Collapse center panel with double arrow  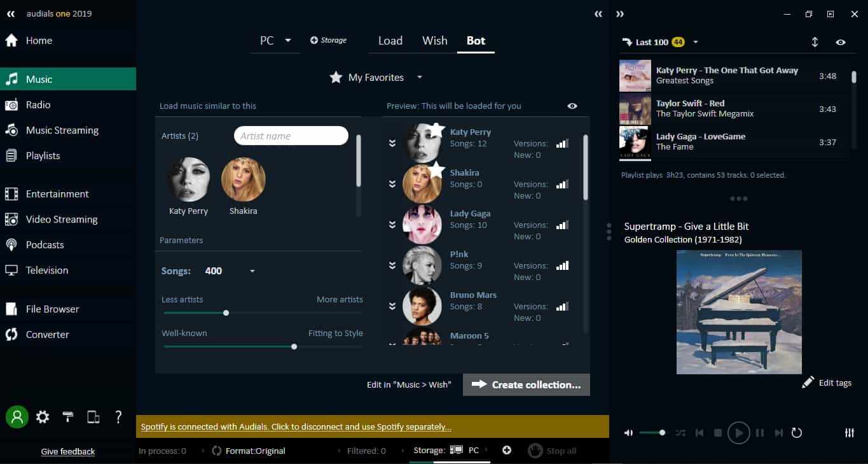click(598, 13)
